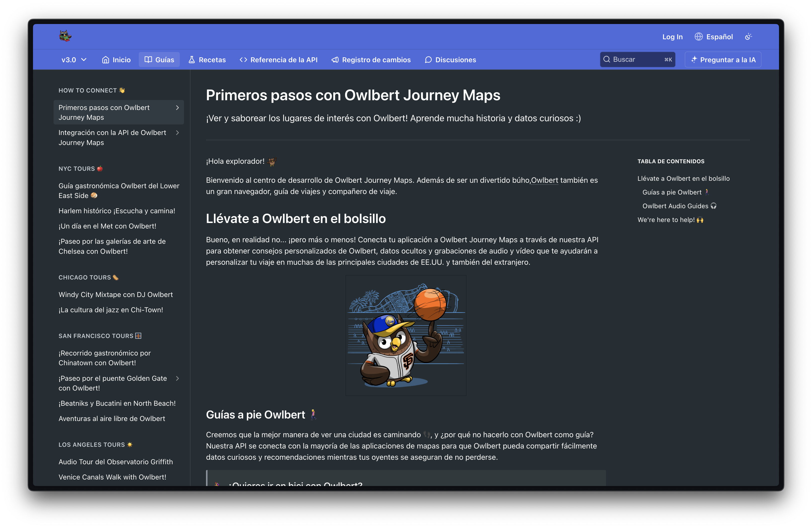
Task: Click the Owlbert logo in header
Action: (x=65, y=36)
